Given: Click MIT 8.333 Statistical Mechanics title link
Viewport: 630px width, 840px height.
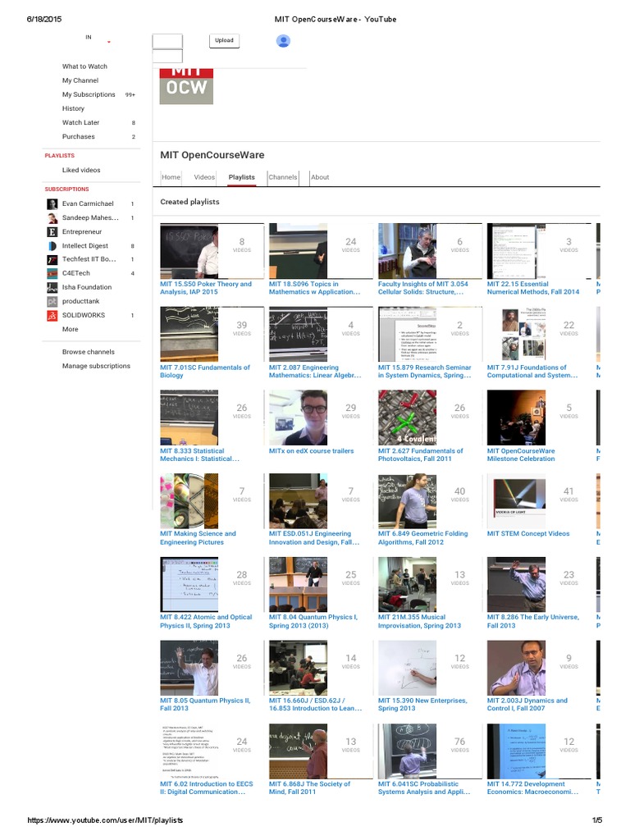Looking at the screenshot, I should click(199, 454).
